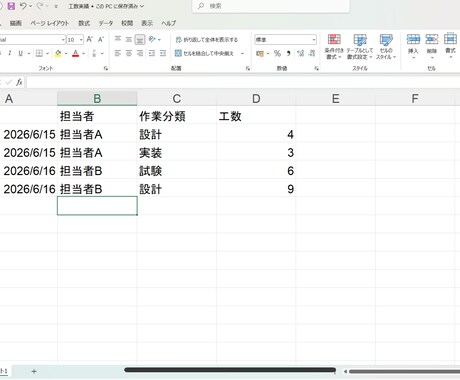
Task: Decrease decimal places
Action: pyautogui.click(x=312, y=53)
